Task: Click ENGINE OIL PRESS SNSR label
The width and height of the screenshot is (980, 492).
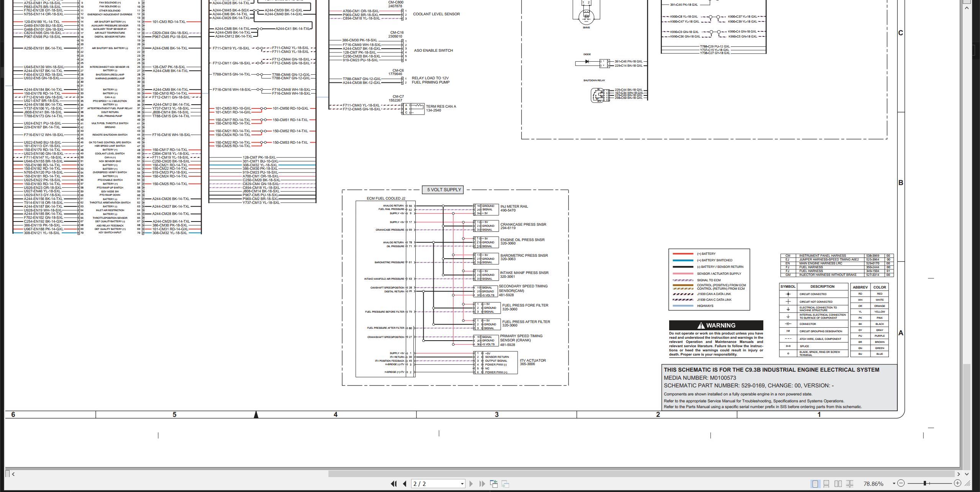Action: click(x=523, y=240)
